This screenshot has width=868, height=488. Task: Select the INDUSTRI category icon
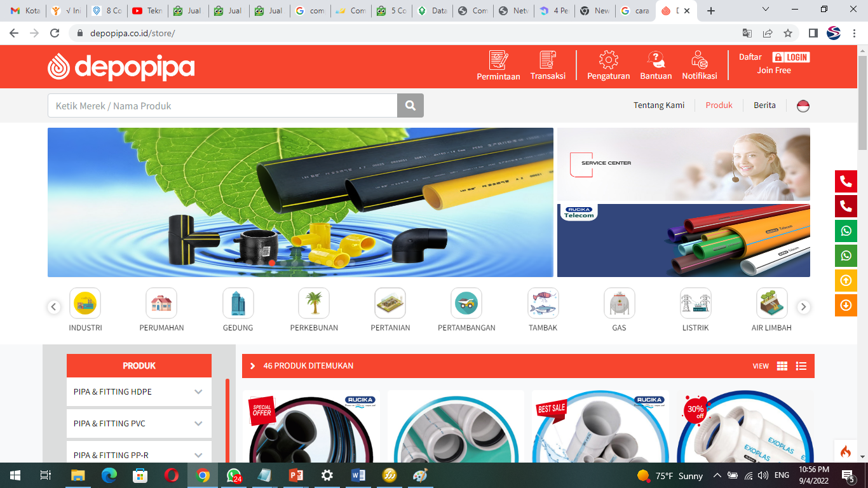tap(85, 303)
